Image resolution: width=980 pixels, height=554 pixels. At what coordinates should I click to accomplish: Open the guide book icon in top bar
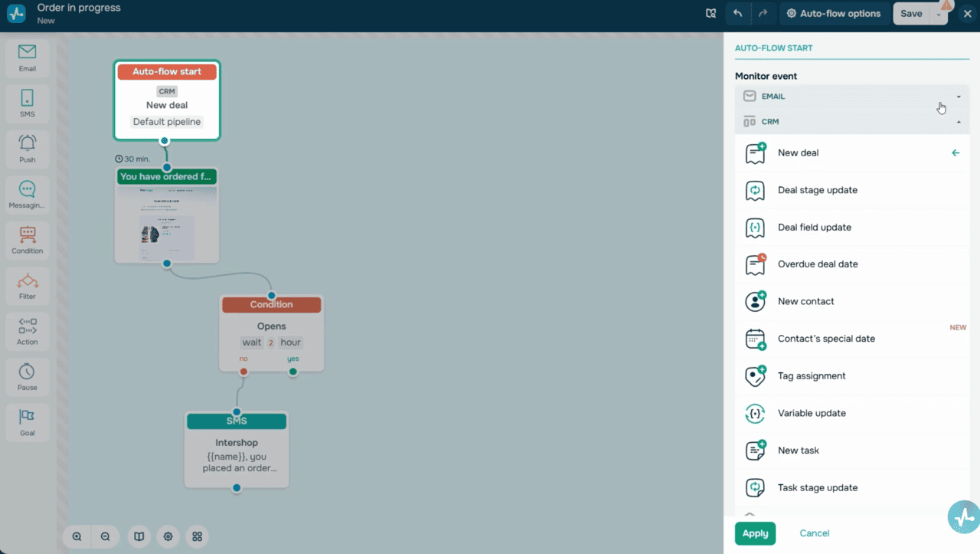[710, 13]
